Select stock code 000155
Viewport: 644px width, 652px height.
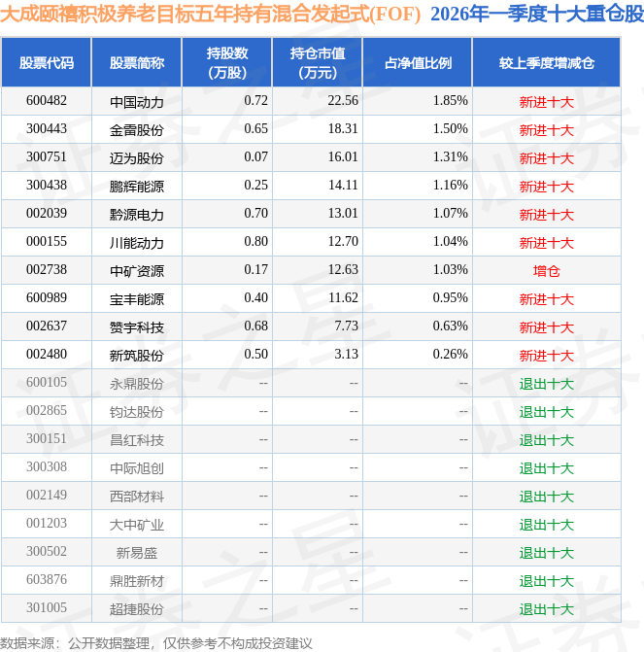[x=47, y=242]
